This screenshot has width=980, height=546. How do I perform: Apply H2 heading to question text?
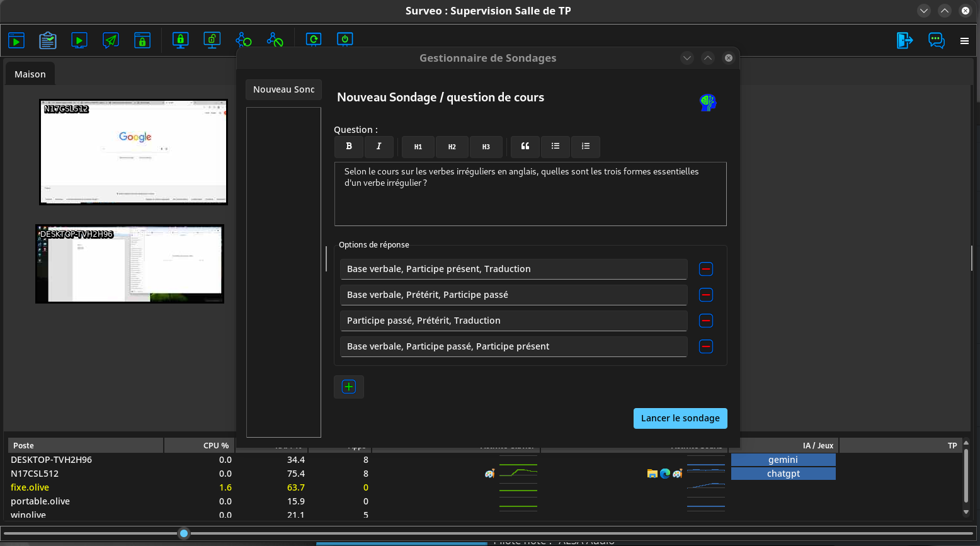click(452, 147)
